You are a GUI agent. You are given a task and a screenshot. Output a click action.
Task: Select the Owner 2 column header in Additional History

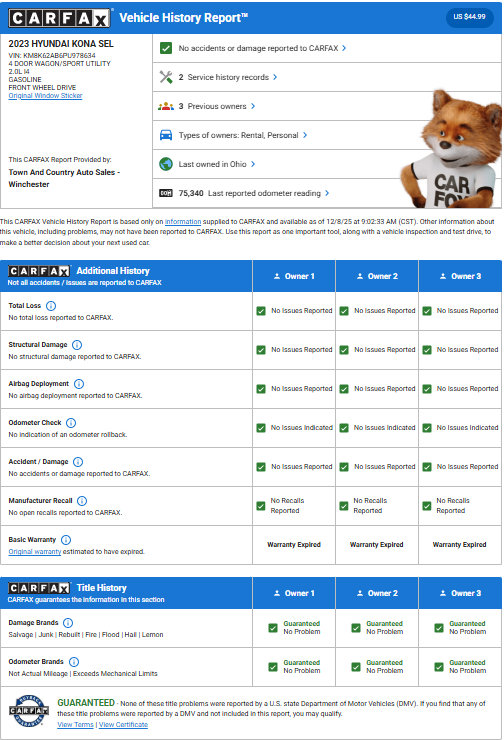(x=377, y=276)
